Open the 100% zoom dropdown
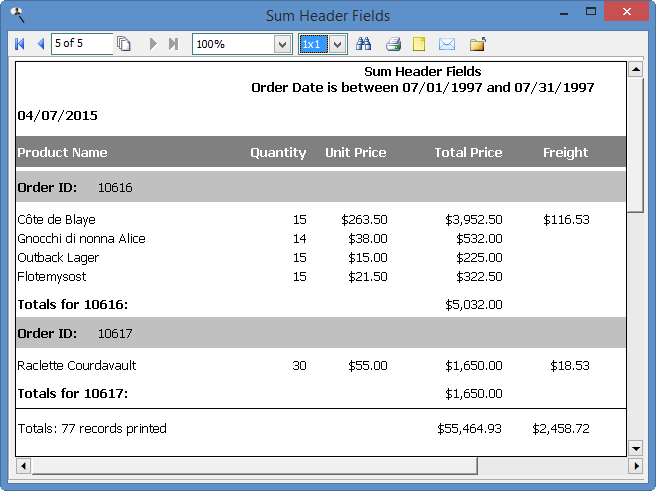This screenshot has width=656, height=491. [282, 44]
